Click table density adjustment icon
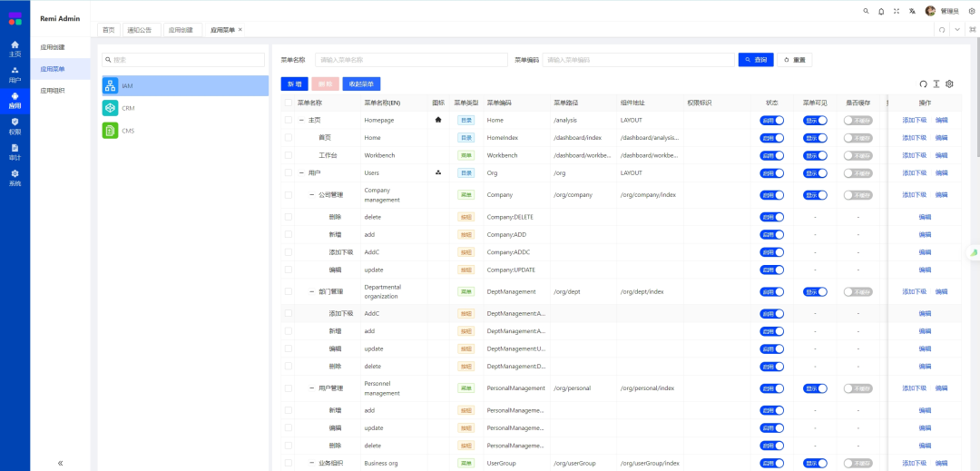The width and height of the screenshot is (980, 471). (x=936, y=83)
